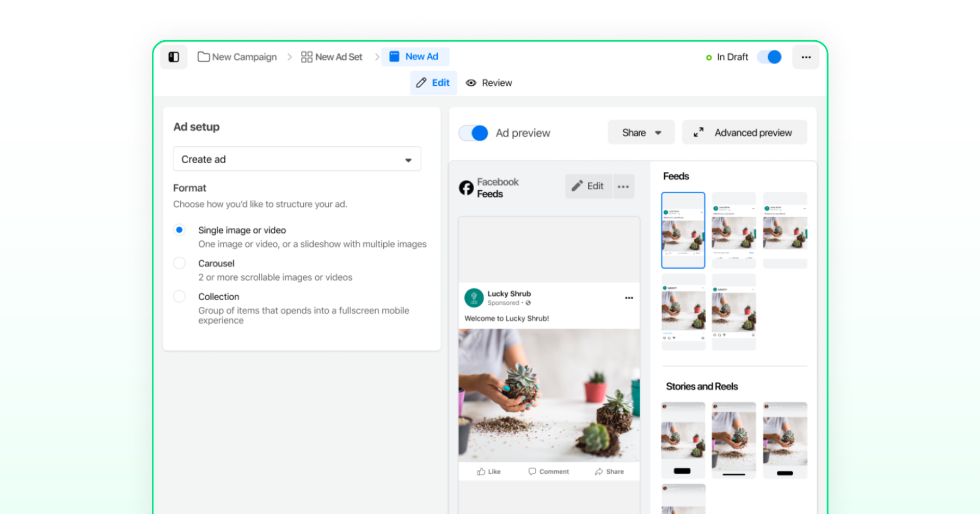Select the New Ad breadcrumb
This screenshot has height=514, width=980.
(x=415, y=57)
